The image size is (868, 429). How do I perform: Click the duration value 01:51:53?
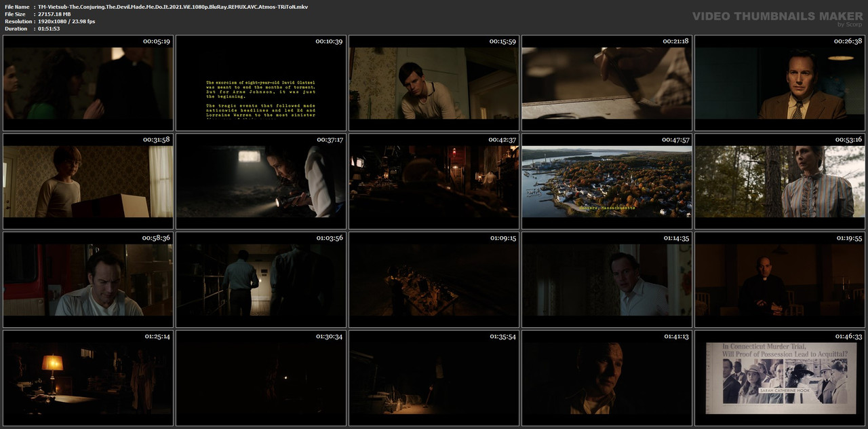tap(49, 29)
